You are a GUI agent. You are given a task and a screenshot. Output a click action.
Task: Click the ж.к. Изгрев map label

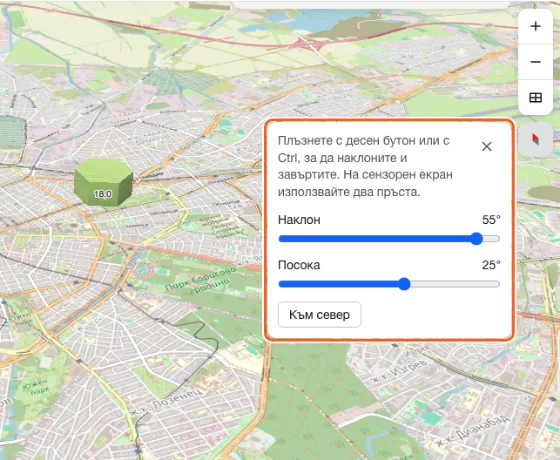click(x=399, y=372)
